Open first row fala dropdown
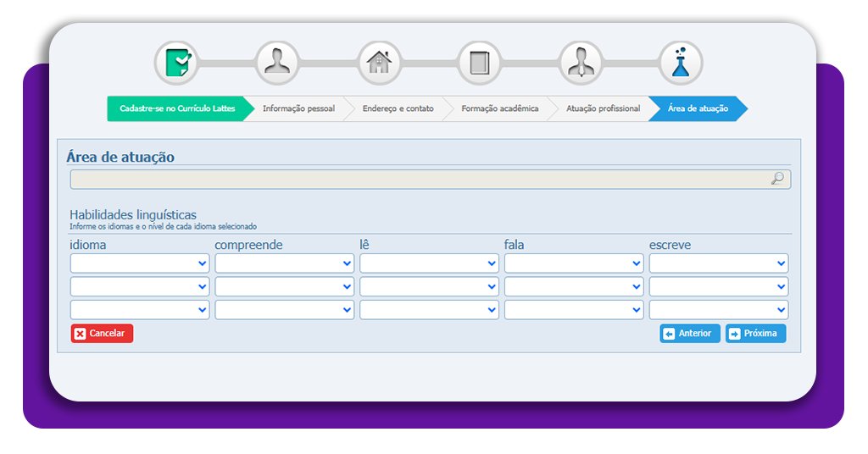Image resolution: width=868 pixels, height=454 pixels. pyautogui.click(x=574, y=263)
